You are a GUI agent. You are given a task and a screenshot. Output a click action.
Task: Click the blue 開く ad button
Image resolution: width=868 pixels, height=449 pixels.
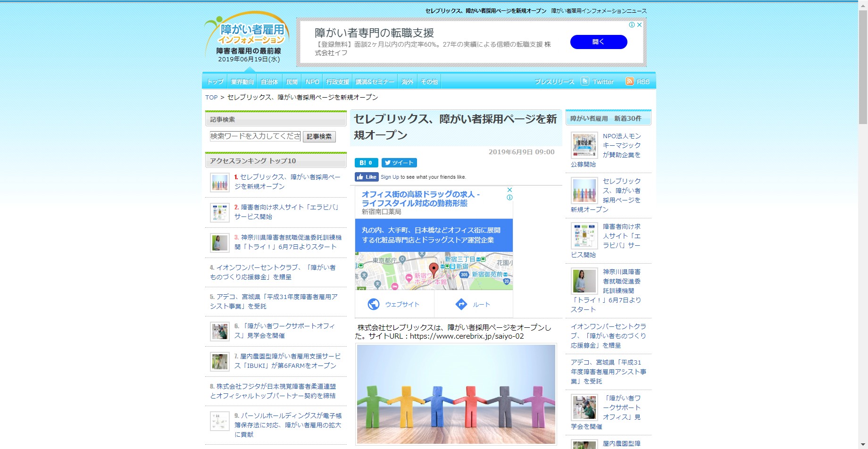(599, 42)
